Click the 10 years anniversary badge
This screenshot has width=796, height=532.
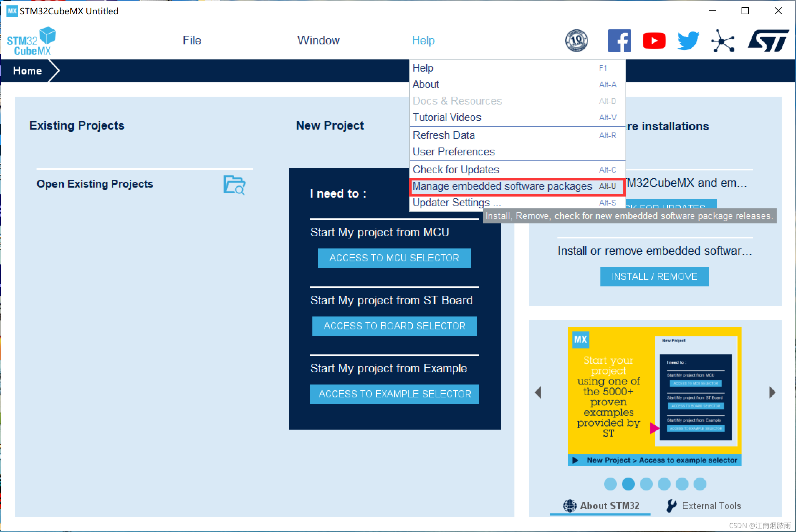point(576,40)
